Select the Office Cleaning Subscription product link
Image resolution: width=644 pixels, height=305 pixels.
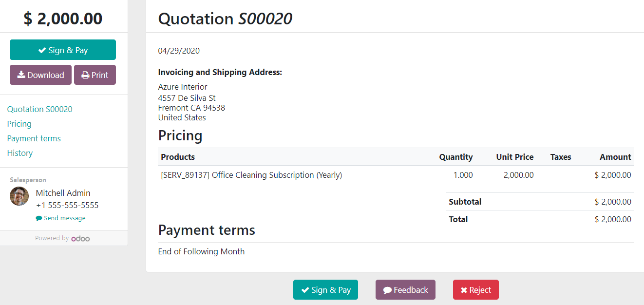pos(250,175)
